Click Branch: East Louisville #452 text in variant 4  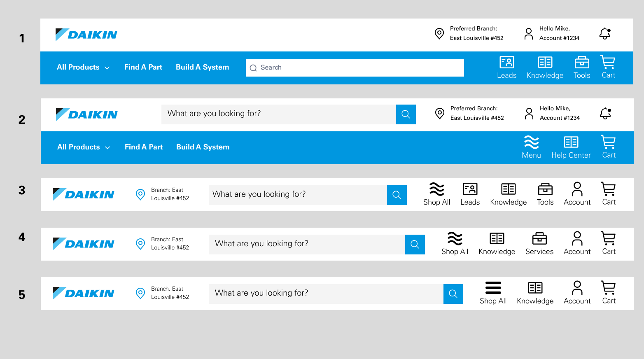(170, 243)
